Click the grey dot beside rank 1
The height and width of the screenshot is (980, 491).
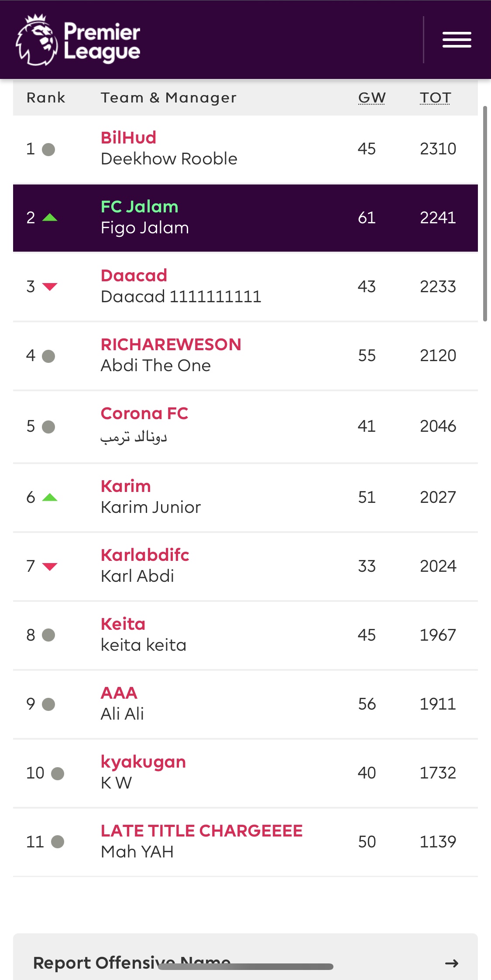(48, 150)
